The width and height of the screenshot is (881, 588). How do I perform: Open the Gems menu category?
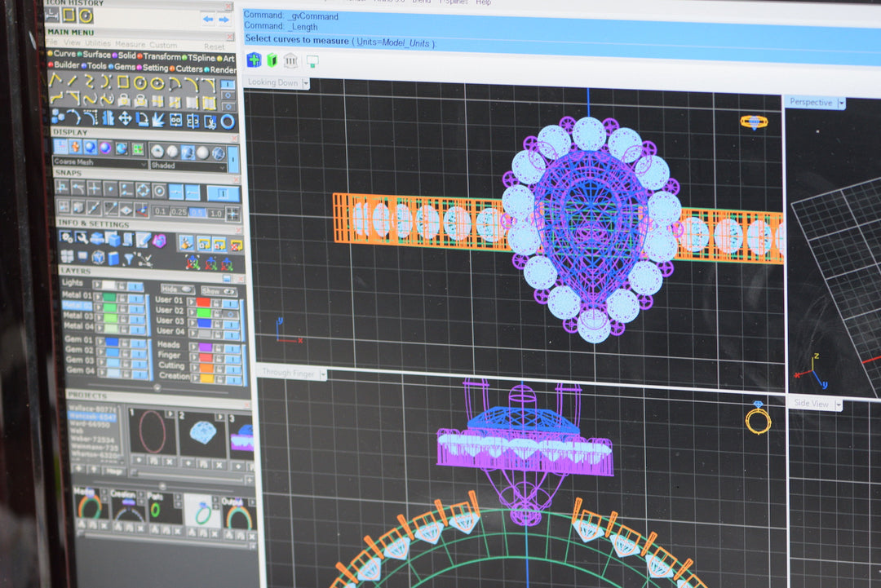(124, 67)
